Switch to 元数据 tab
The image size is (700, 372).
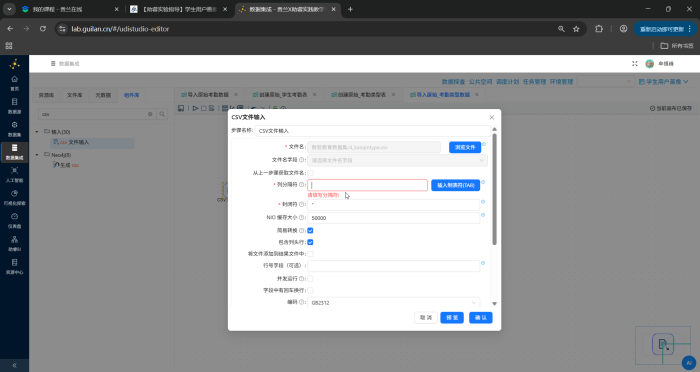[103, 95]
